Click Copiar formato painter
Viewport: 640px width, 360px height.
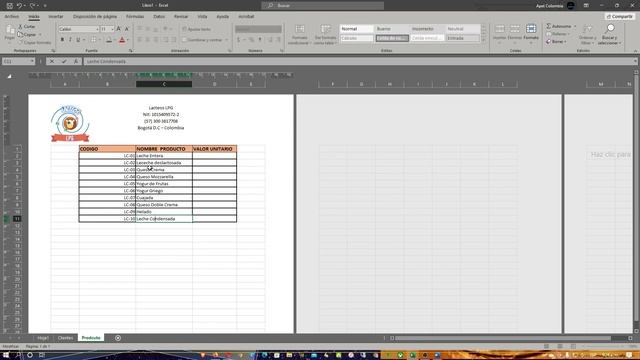pos(35,42)
